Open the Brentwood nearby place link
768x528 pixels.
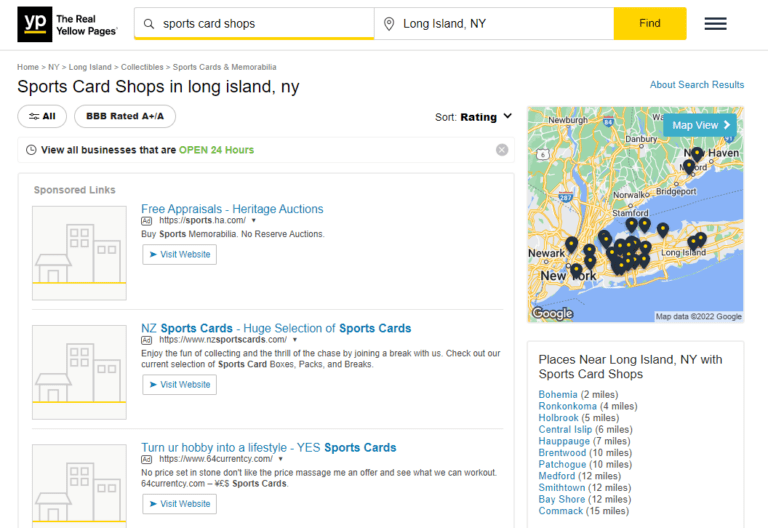562,453
